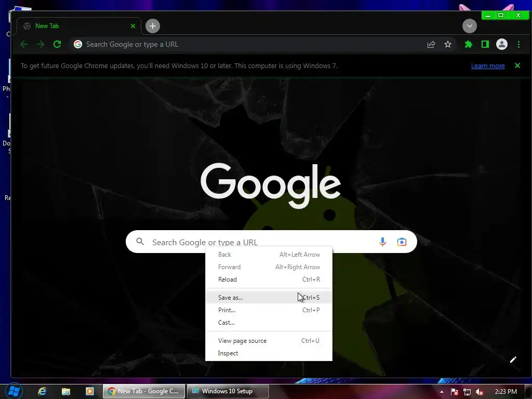
Task: Choose Inspect in the context menu
Action: (269, 353)
